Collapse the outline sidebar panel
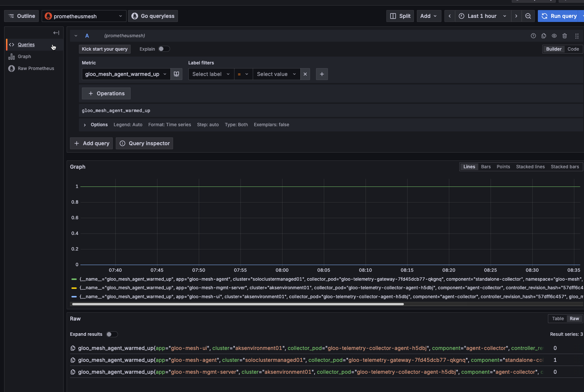This screenshot has width=584, height=392. pos(56,33)
